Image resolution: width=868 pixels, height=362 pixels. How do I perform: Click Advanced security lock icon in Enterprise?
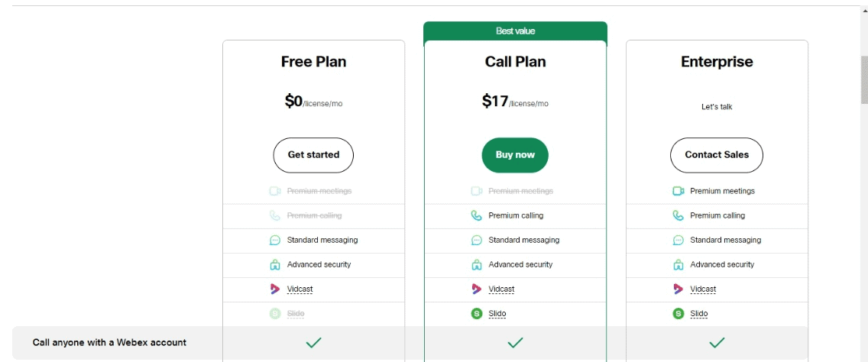coord(679,264)
